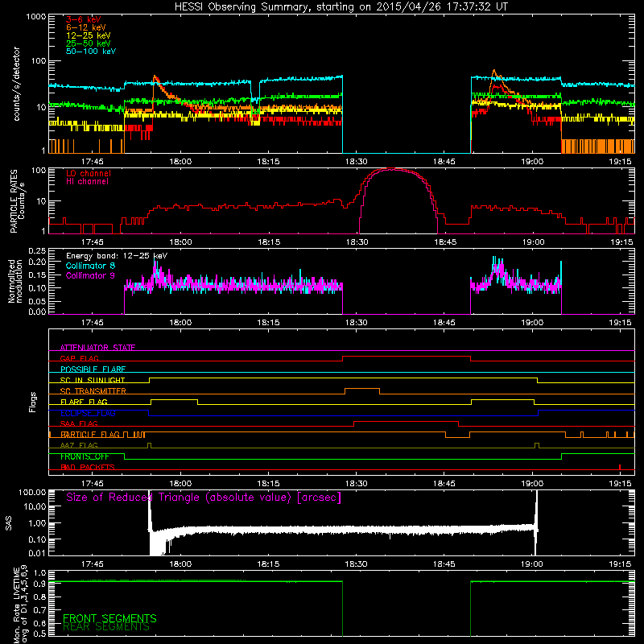Click the FRONTS OFF flag label
This screenshot has height=644, width=644.
point(85,456)
